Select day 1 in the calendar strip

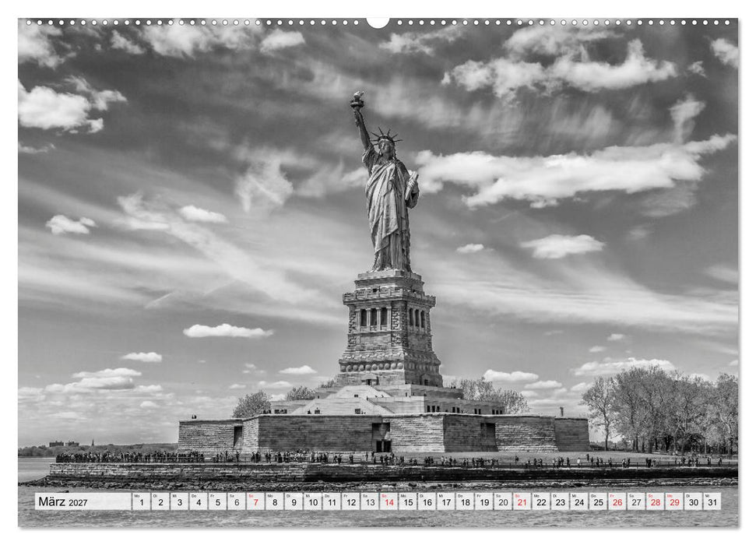pos(141,501)
